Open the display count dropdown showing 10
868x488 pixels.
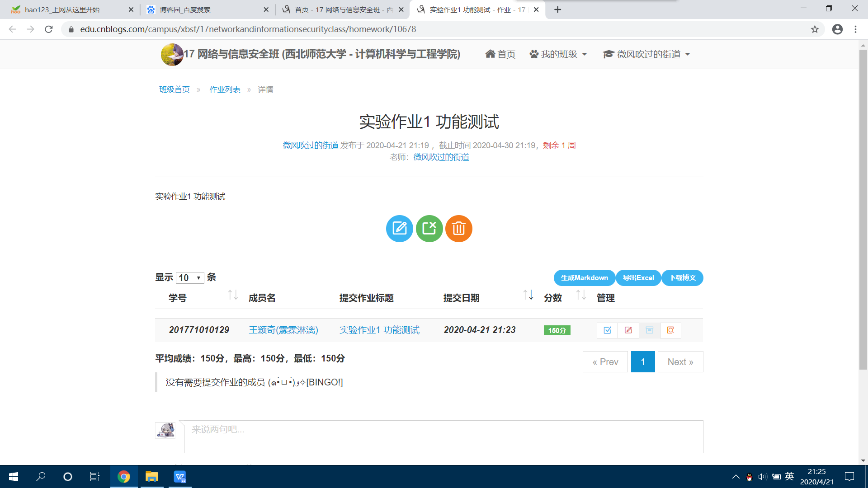tap(189, 278)
